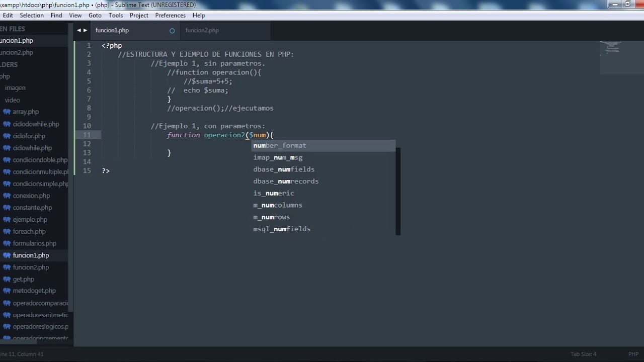Viewport: 644px width, 362px height.
Task: Select m_numcolumns autocomplete suggestion
Action: pos(323,205)
